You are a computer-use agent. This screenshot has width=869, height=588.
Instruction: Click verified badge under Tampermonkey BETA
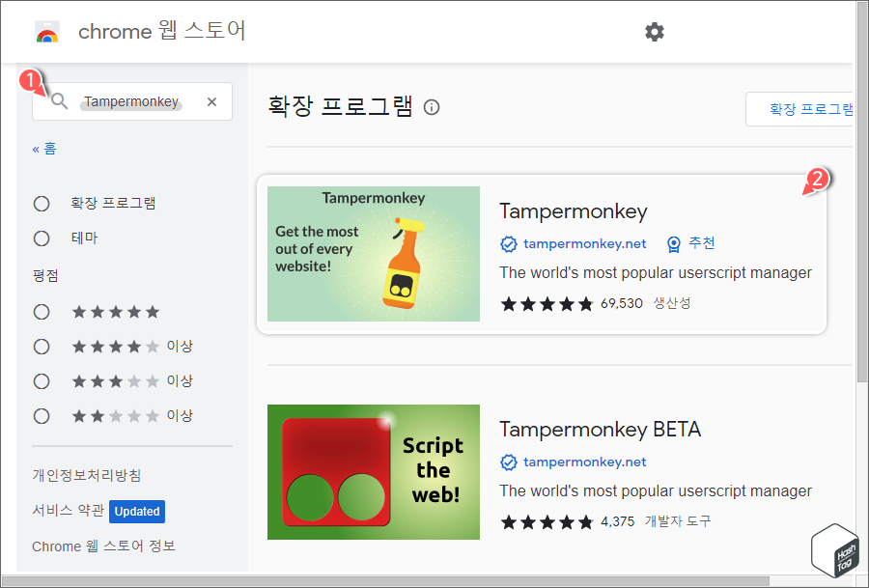point(509,462)
